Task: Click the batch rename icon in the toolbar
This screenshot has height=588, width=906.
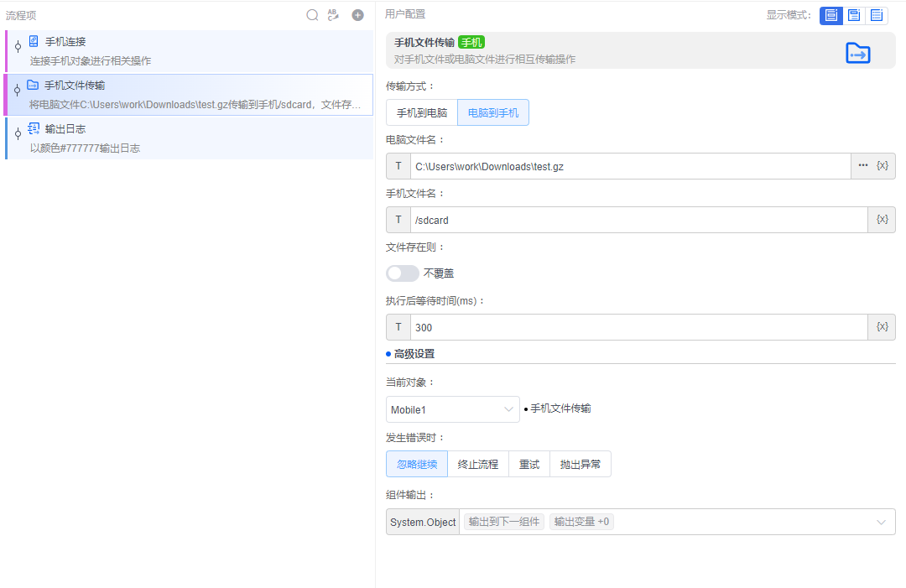Action: tap(333, 14)
